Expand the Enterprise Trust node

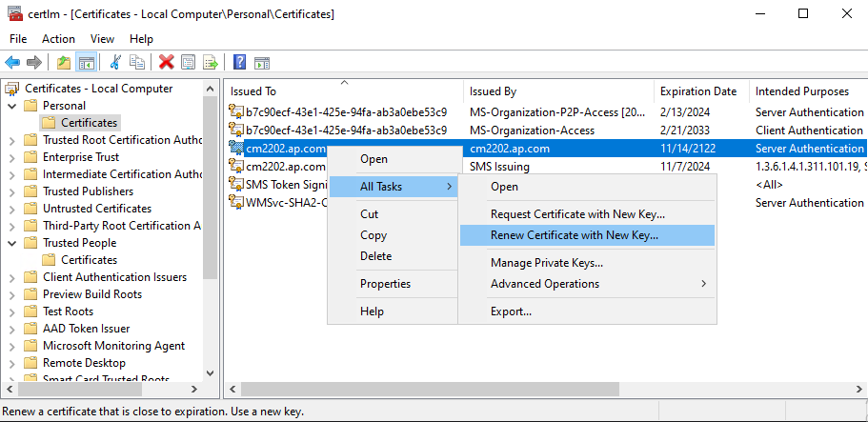(x=12, y=157)
